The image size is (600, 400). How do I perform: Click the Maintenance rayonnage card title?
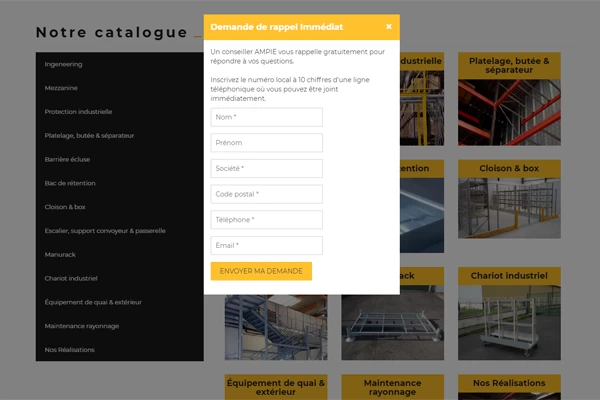(x=393, y=387)
